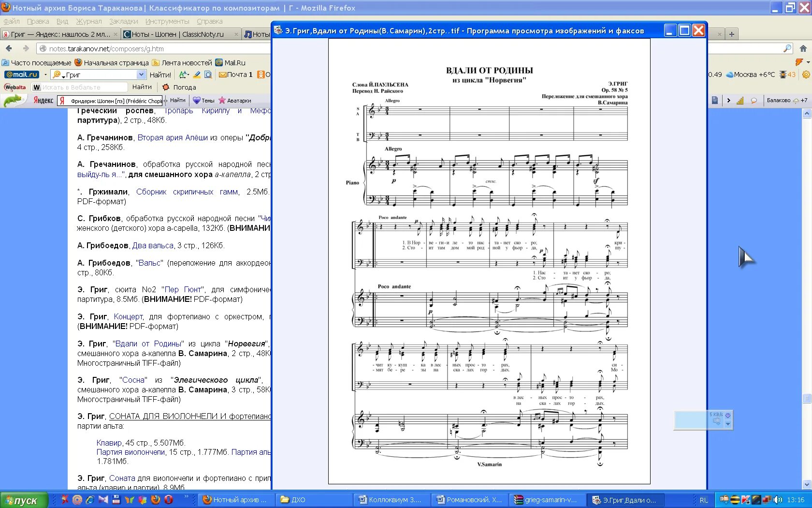Open Темы heart icon button

tap(203, 100)
